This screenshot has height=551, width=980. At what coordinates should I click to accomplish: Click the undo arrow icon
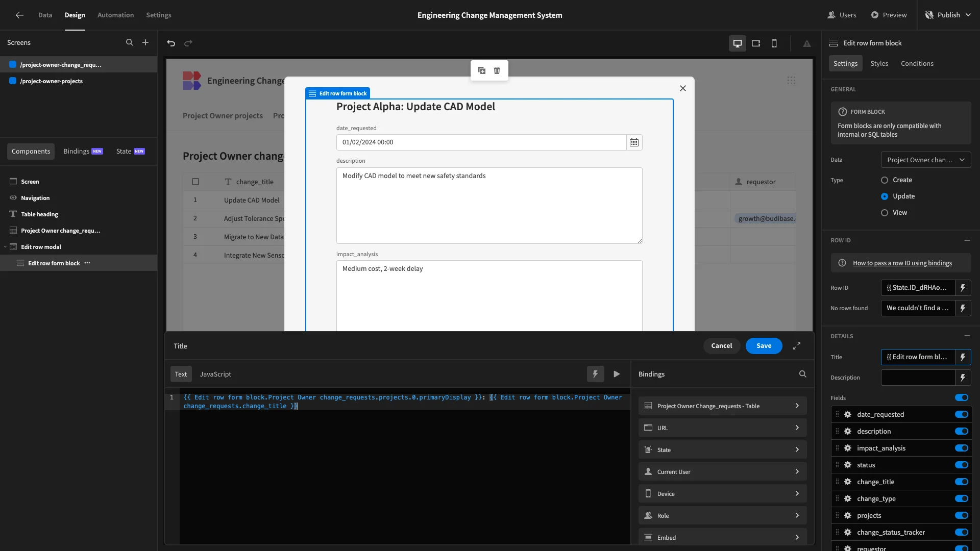(171, 43)
